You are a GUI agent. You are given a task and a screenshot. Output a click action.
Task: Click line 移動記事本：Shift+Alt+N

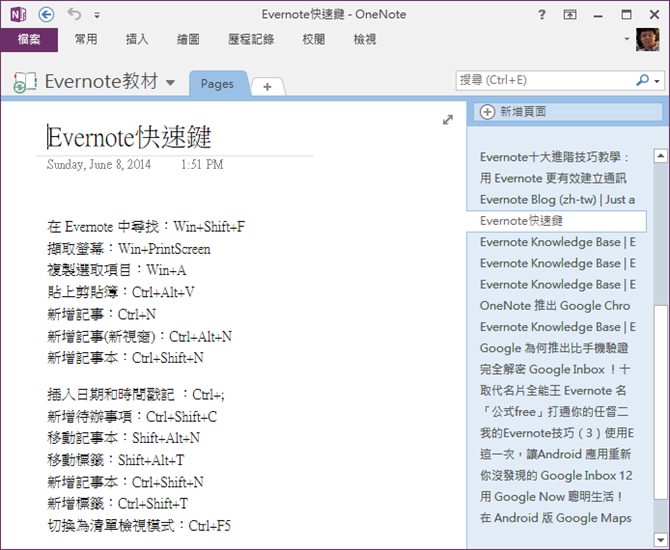pos(123,438)
